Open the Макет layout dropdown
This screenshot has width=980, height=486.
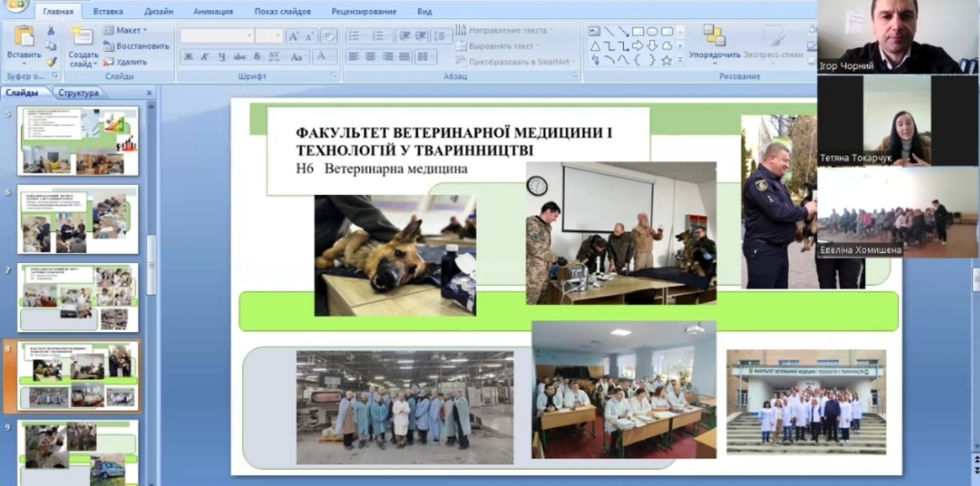click(126, 30)
